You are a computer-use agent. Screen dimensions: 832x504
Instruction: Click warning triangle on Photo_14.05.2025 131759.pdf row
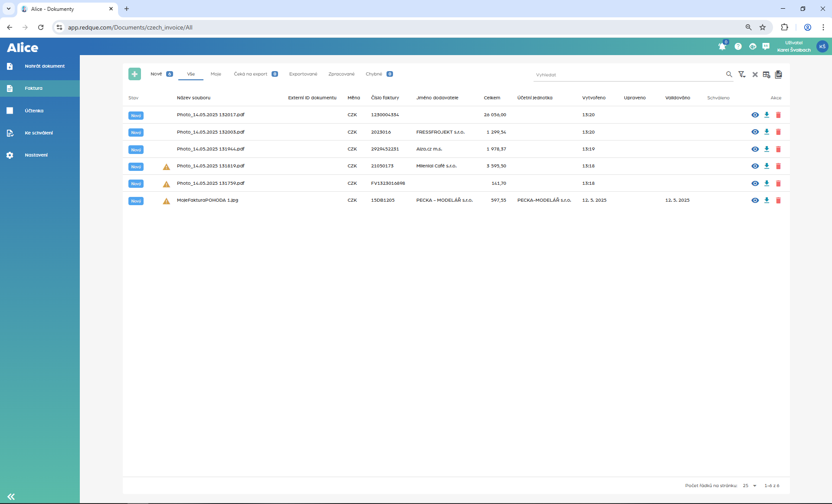(167, 184)
